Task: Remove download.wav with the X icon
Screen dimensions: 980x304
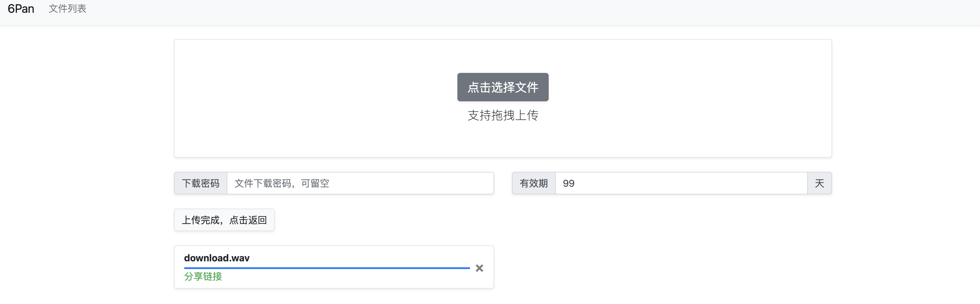Action: point(479,268)
